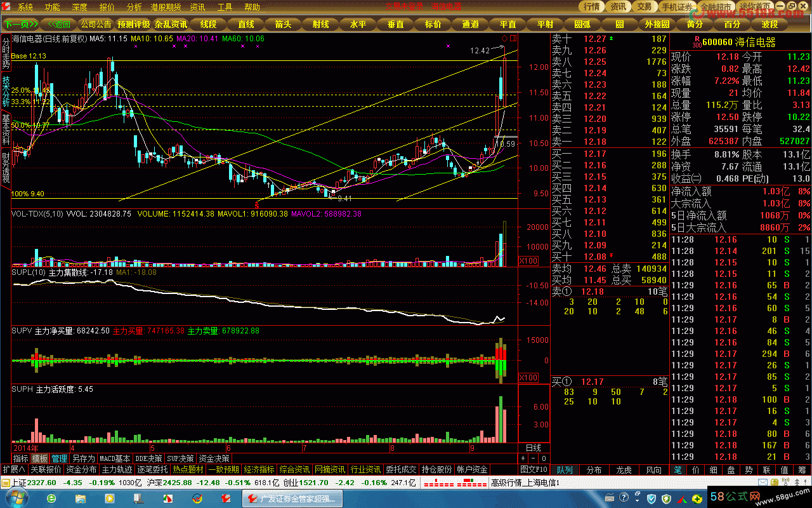Switch to MACD基本 template
The height and width of the screenshot is (508, 812).
point(115,458)
